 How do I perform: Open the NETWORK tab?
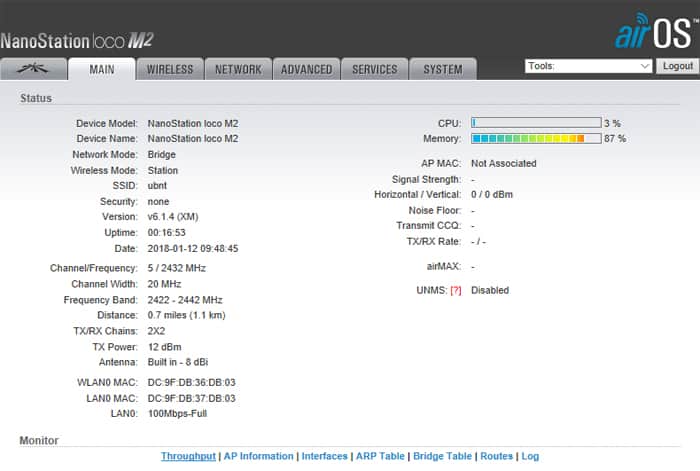[238, 69]
